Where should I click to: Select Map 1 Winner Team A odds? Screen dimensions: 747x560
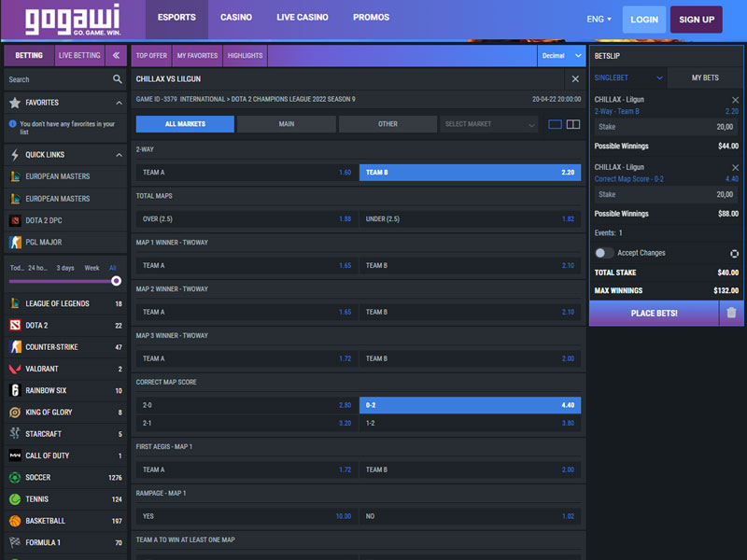point(247,265)
